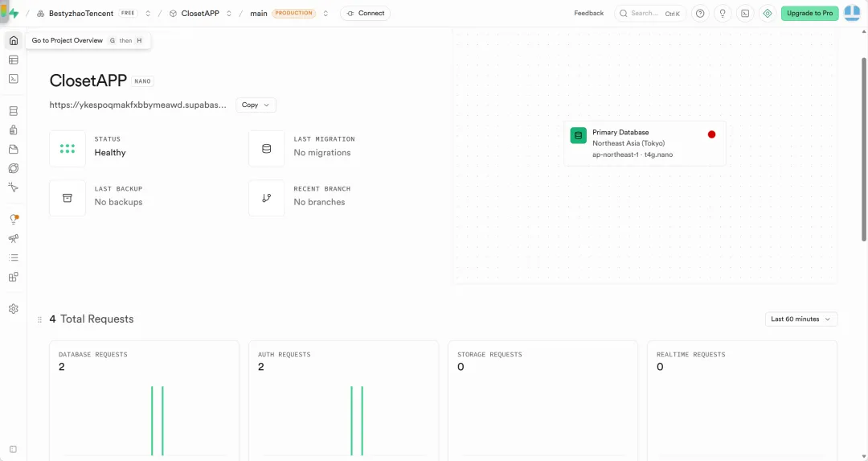Open Project Settings gear icon

pos(14,309)
